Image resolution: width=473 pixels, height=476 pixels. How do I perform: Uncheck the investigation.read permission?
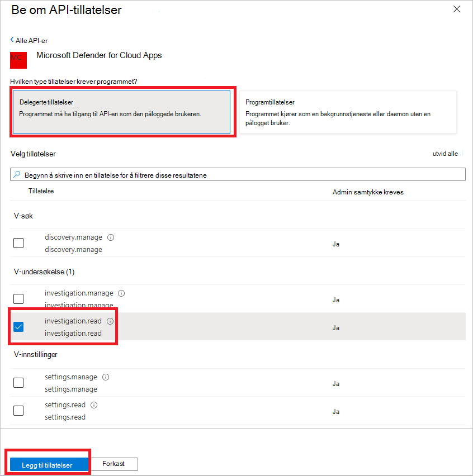click(18, 327)
